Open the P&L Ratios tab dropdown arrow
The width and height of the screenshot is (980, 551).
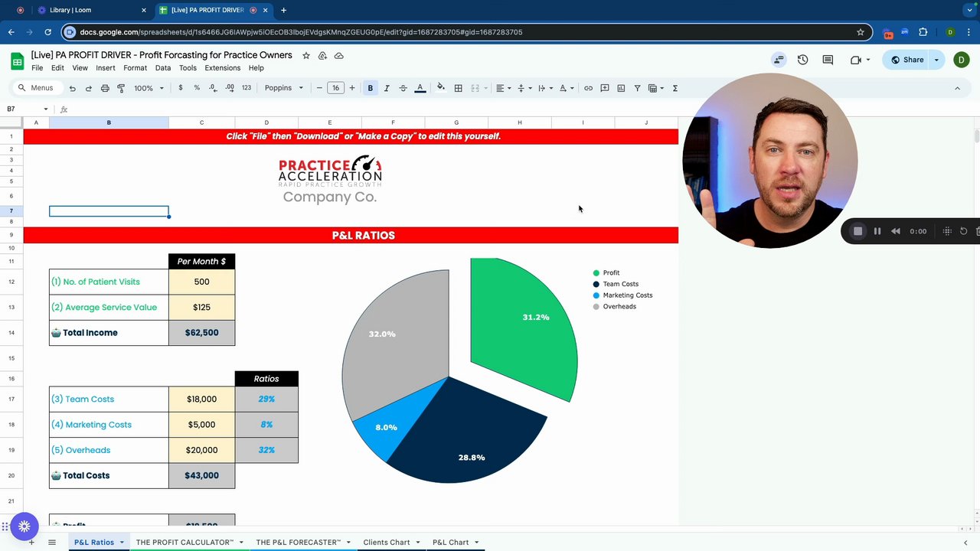coord(122,543)
